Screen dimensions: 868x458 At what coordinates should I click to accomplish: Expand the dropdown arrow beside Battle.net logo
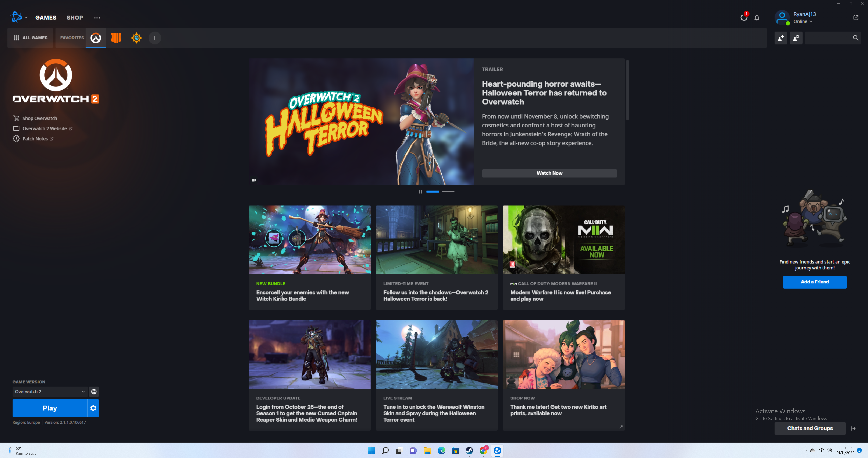26,18
